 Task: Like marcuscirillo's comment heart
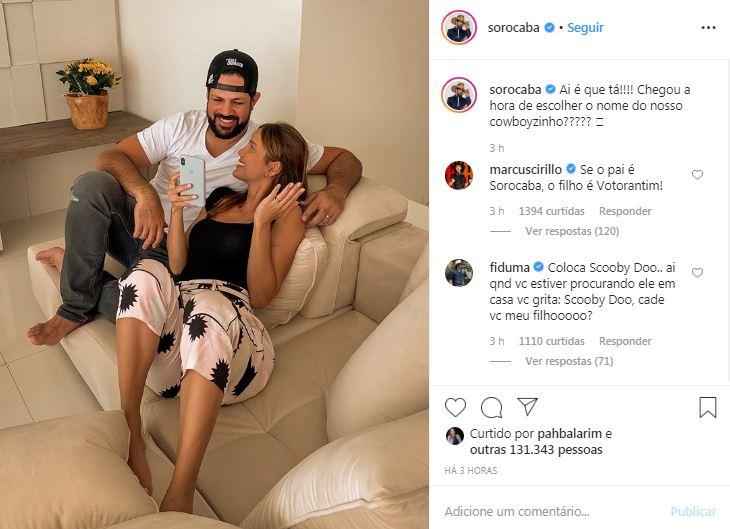pyautogui.click(x=697, y=175)
